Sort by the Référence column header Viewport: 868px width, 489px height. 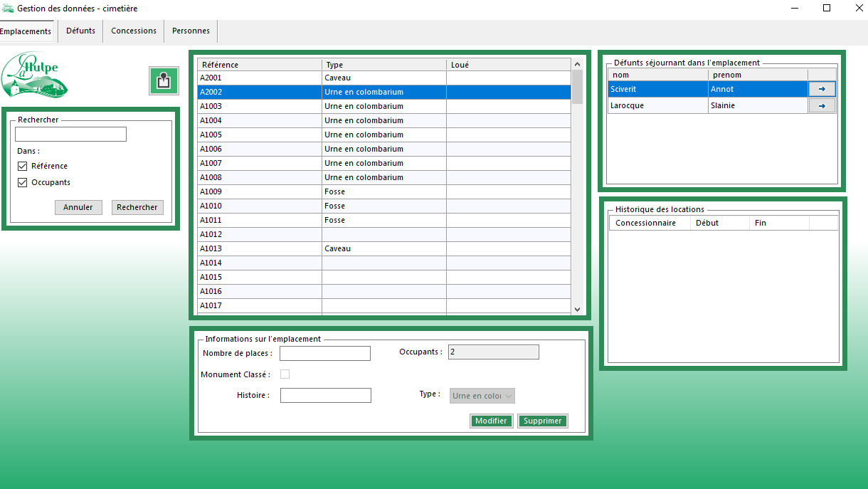coord(259,65)
